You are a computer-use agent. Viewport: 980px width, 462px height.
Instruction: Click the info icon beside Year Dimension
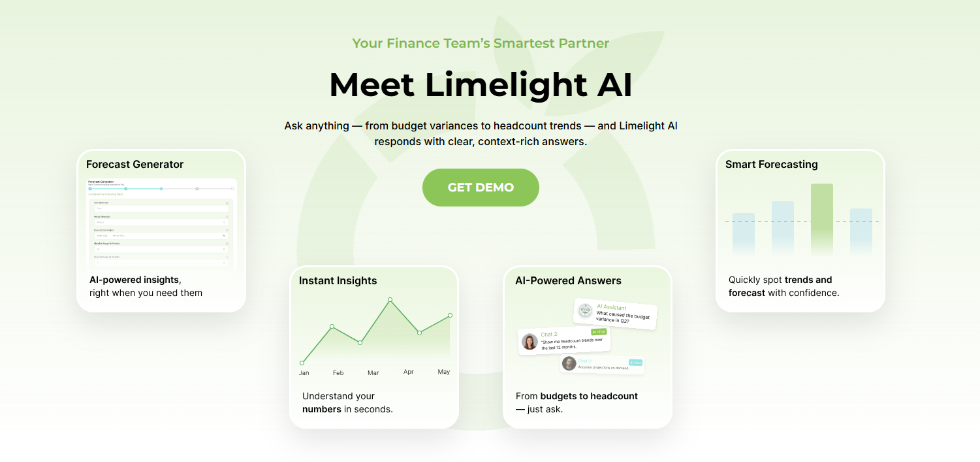pyautogui.click(x=227, y=203)
